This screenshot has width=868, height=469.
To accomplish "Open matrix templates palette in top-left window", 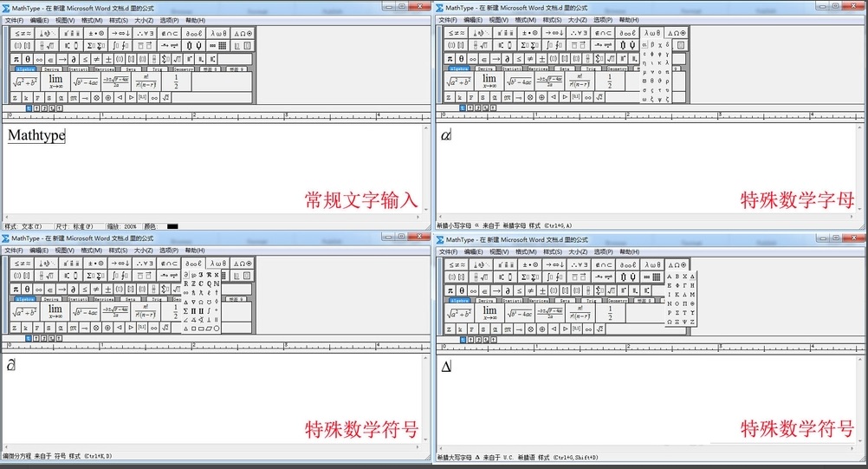I will click(x=217, y=45).
